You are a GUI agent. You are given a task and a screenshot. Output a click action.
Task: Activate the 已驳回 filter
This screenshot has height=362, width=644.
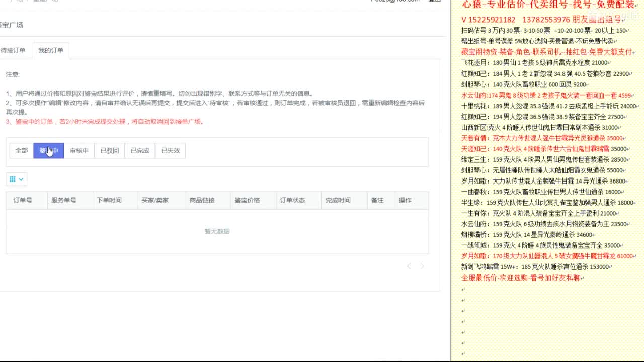[x=110, y=150]
